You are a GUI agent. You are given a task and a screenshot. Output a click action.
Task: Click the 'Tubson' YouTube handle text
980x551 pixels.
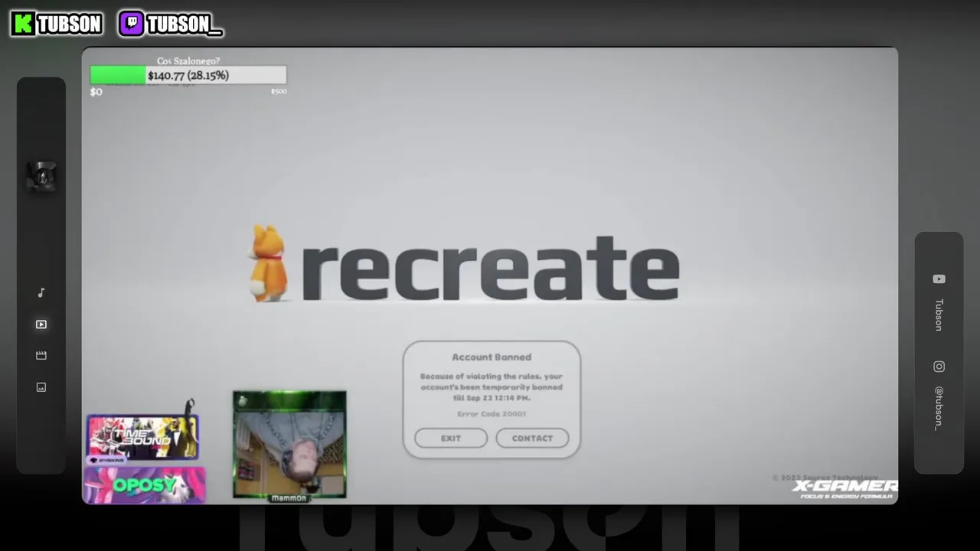click(x=939, y=315)
